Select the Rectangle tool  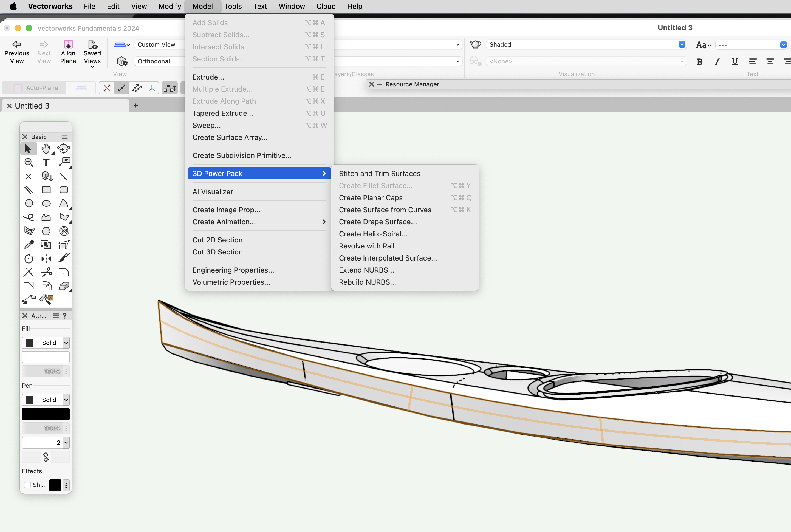pyautogui.click(x=46, y=190)
